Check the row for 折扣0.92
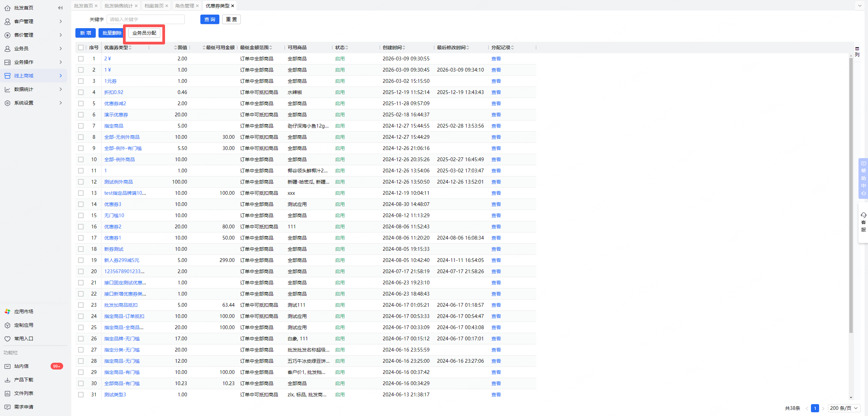The image size is (868, 416). point(81,92)
